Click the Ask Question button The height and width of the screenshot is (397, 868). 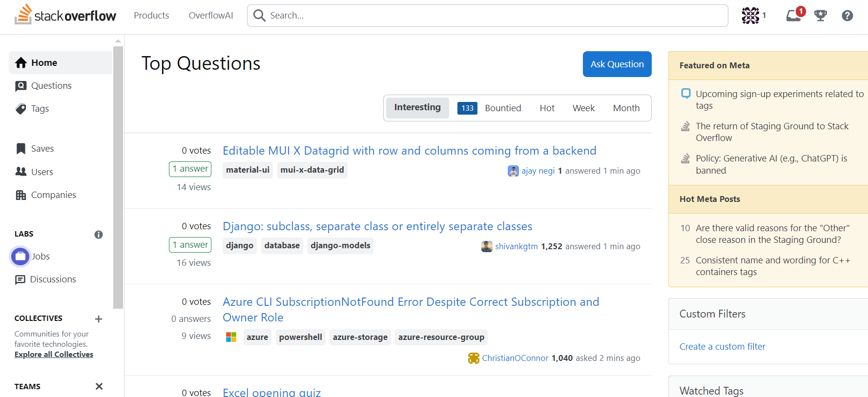(x=617, y=64)
